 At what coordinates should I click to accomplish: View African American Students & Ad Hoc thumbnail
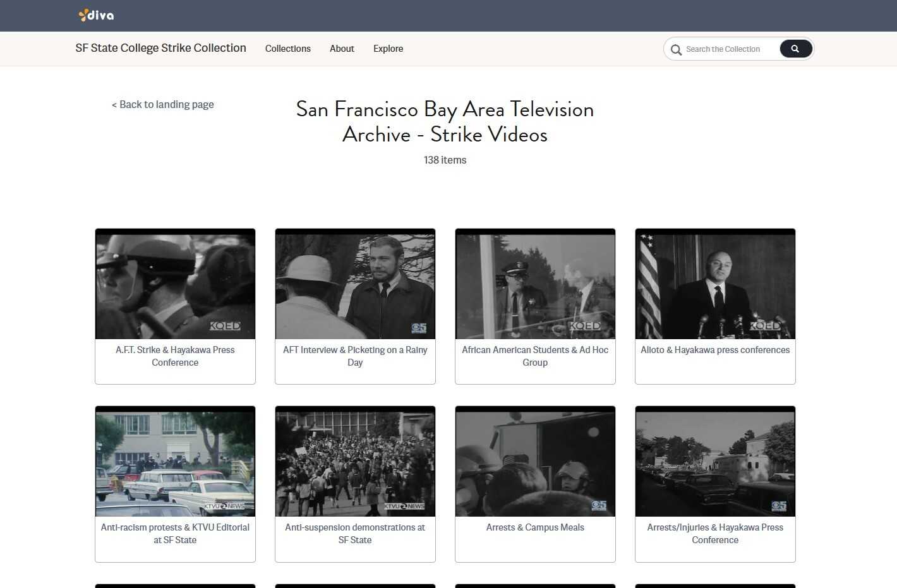coord(535,284)
